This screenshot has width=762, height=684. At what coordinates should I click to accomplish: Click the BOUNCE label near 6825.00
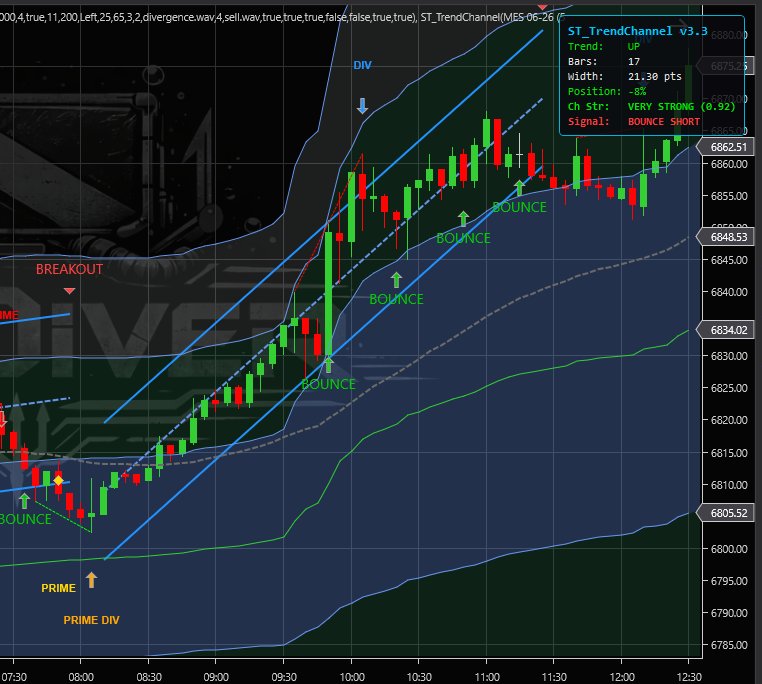tap(329, 384)
